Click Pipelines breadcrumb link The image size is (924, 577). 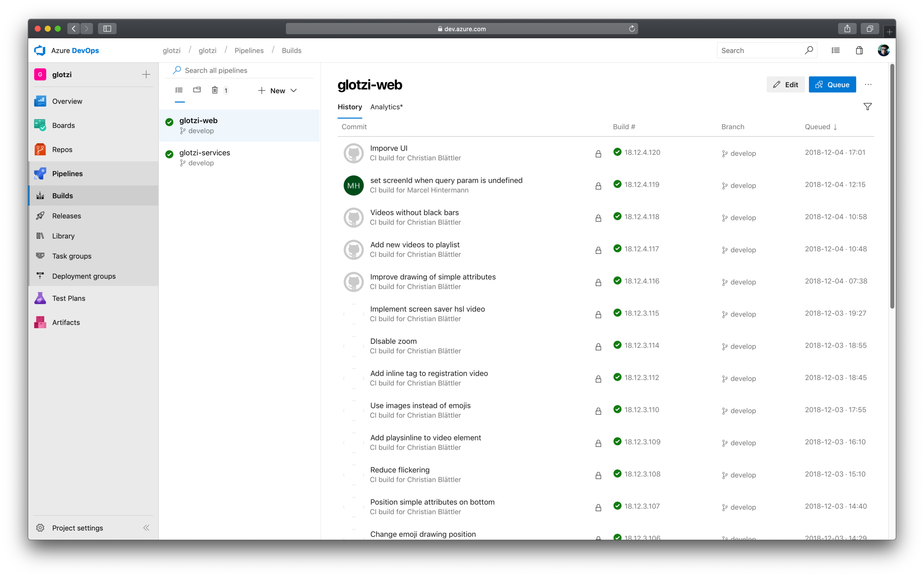pyautogui.click(x=249, y=50)
